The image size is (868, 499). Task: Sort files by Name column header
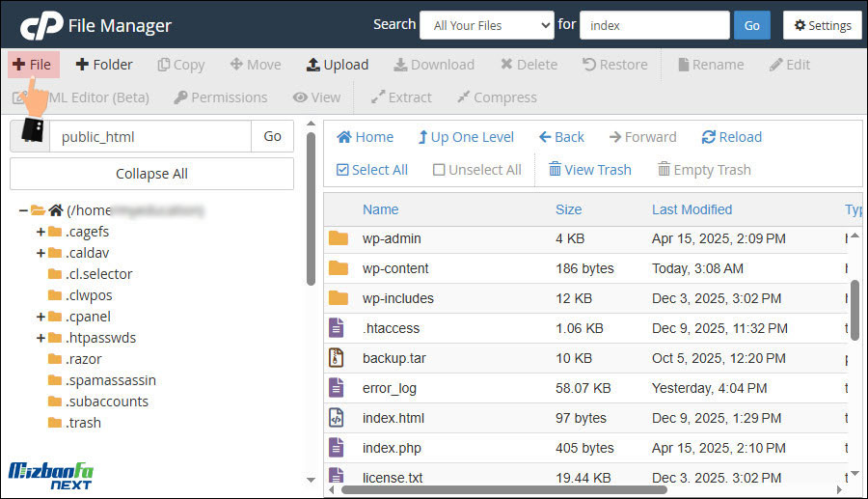(380, 209)
